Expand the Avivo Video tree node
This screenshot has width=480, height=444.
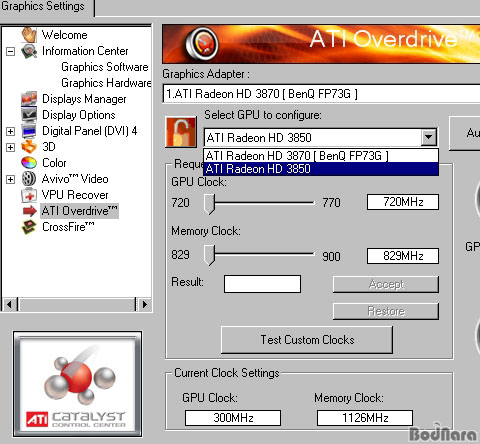(x=11, y=179)
